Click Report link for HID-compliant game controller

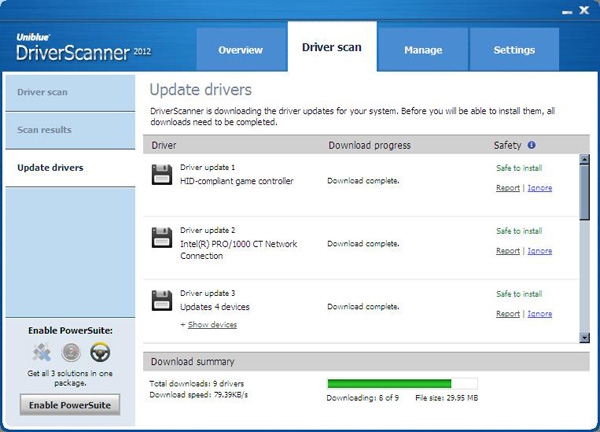pyautogui.click(x=508, y=188)
